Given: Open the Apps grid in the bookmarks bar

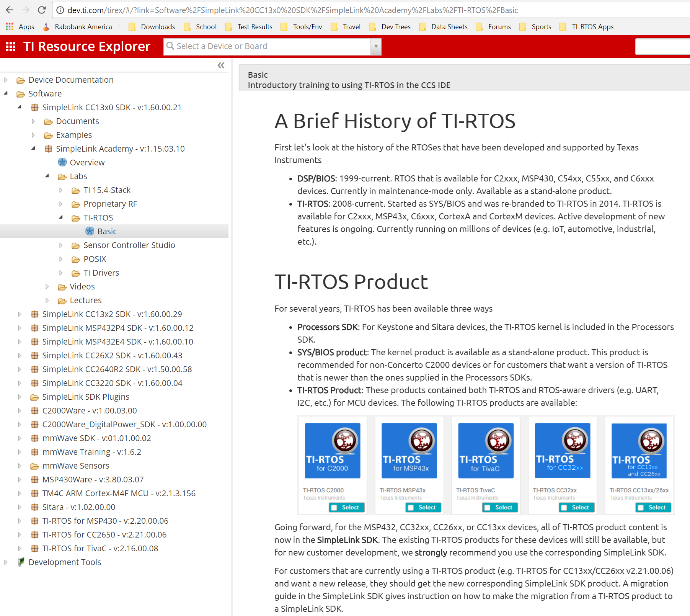Looking at the screenshot, I should point(10,26).
